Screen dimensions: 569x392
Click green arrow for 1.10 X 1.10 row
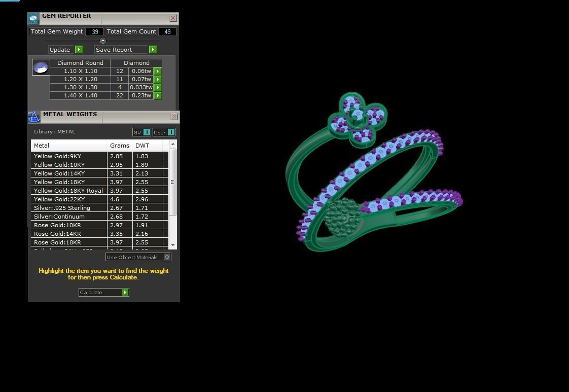tap(158, 71)
